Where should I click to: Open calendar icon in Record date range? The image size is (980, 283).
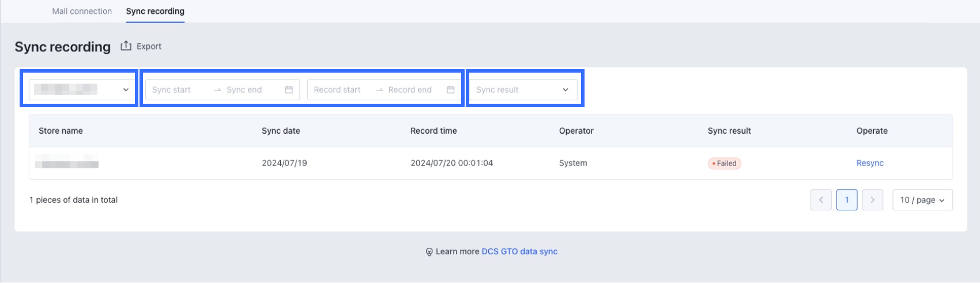point(451,90)
